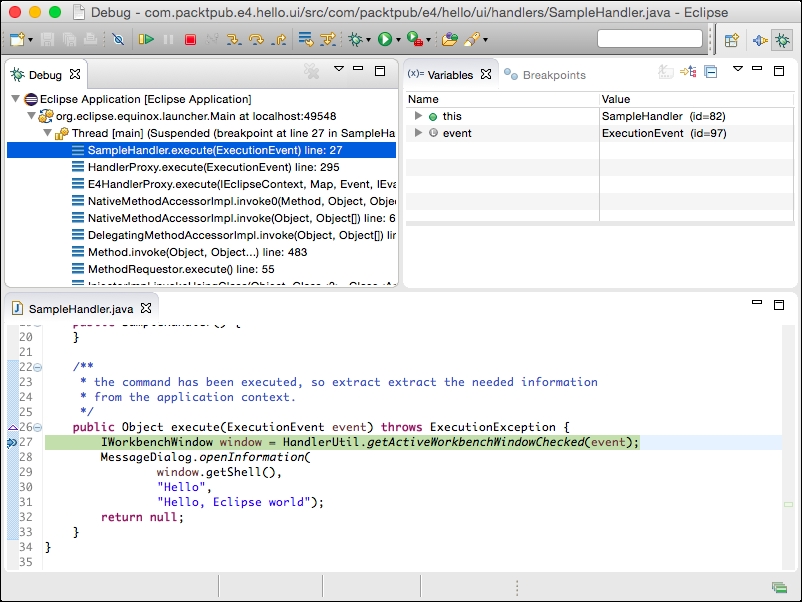Toggle Use Step Filters button

tap(329, 40)
